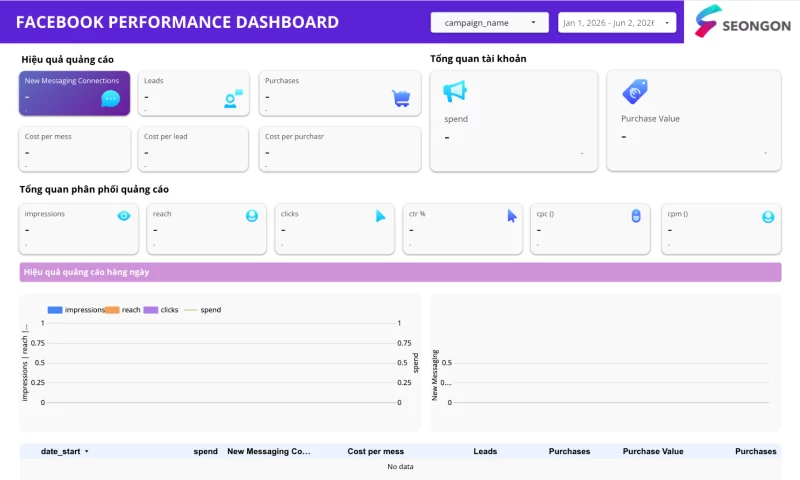Screen dimensions: 800x480
Task: Open the campaign_name dropdown
Action: point(489,22)
